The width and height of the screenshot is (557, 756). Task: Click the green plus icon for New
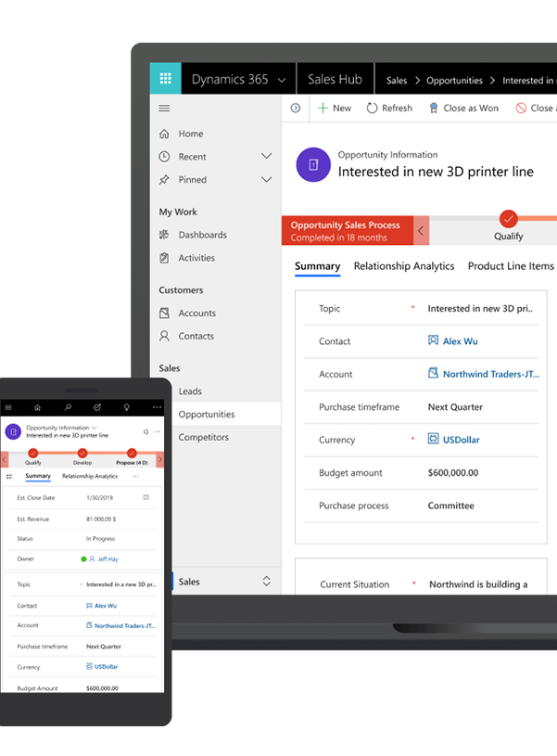323,108
